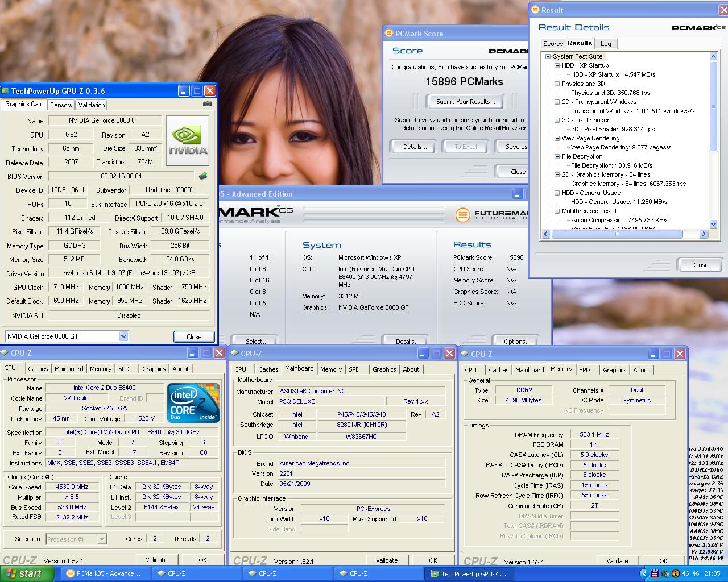The height and width of the screenshot is (582, 728).
Task: Click the Result tree vertical scrollbar thumb
Action: click(x=713, y=106)
